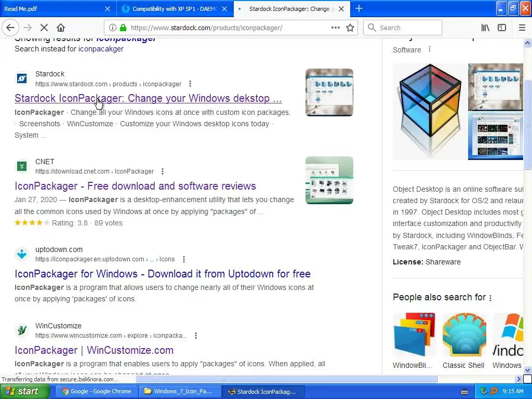This screenshot has height=399, width=532.
Task: Click the License: Shareware text
Action: point(427,262)
